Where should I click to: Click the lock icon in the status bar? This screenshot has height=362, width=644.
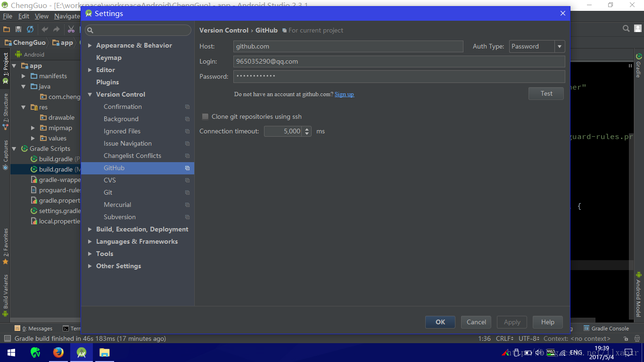coord(626,338)
